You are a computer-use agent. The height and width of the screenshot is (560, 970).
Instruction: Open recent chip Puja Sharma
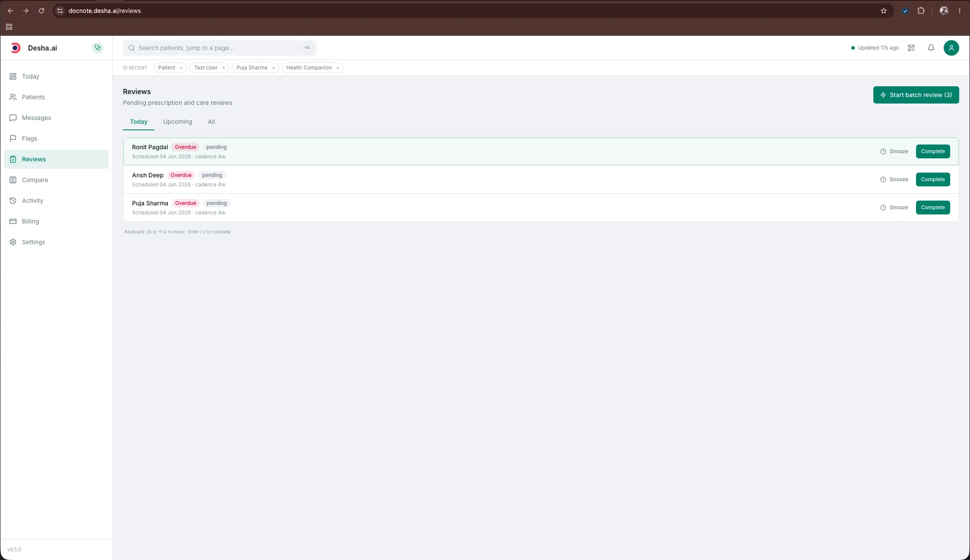click(252, 68)
